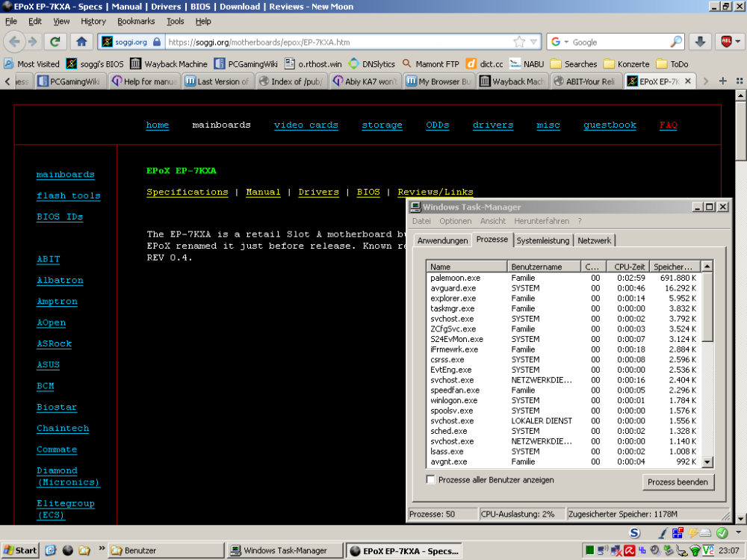The width and height of the screenshot is (747, 560).
Task: Click the search magnifier icon
Action: click(x=676, y=42)
